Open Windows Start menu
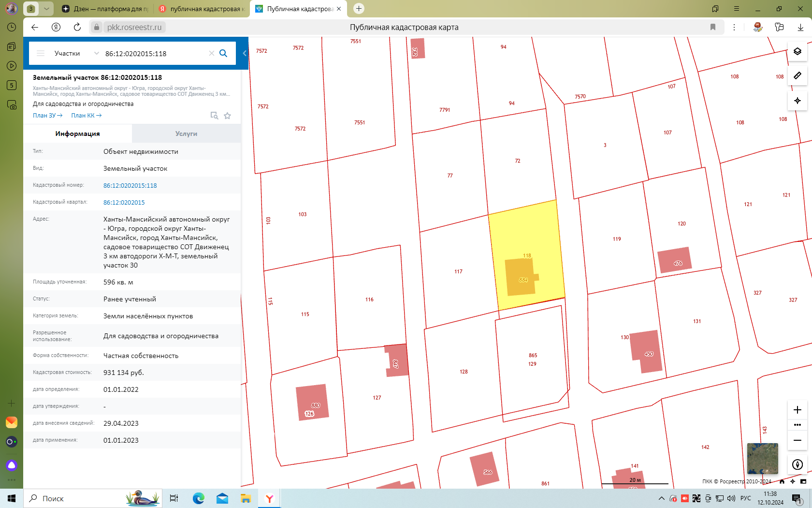Screen dimensions: 812x508 (x=12, y=498)
